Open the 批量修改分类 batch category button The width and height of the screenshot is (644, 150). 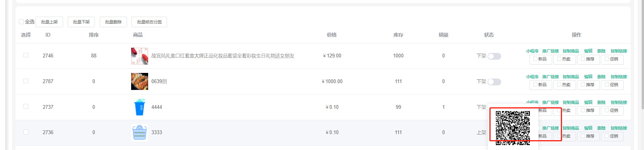pos(149,22)
